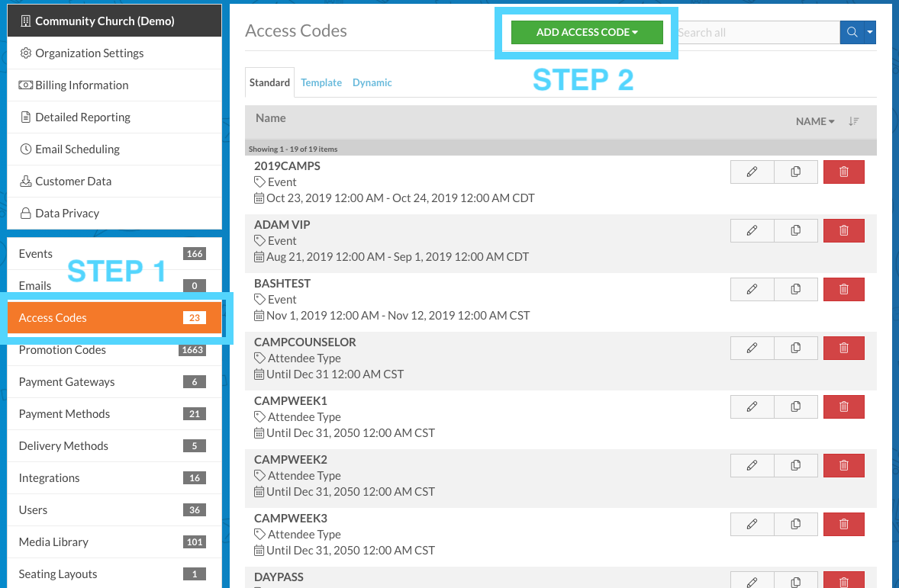Delete the BASHTEST access code

click(843, 289)
